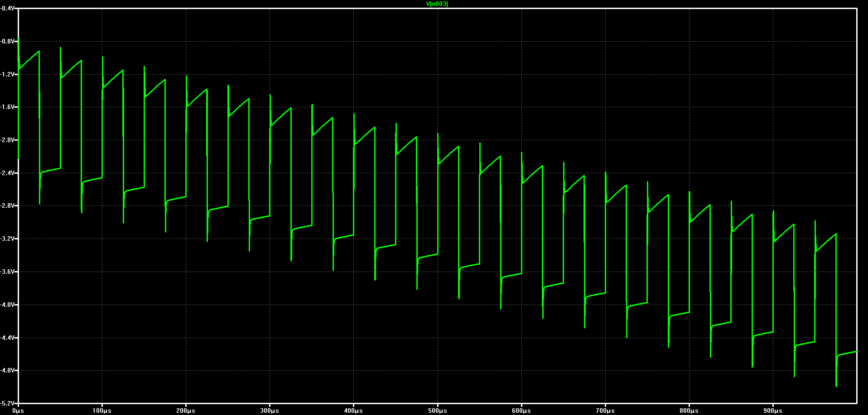Select the -2.8V vertical axis label
868x415 pixels.
pos(8,206)
